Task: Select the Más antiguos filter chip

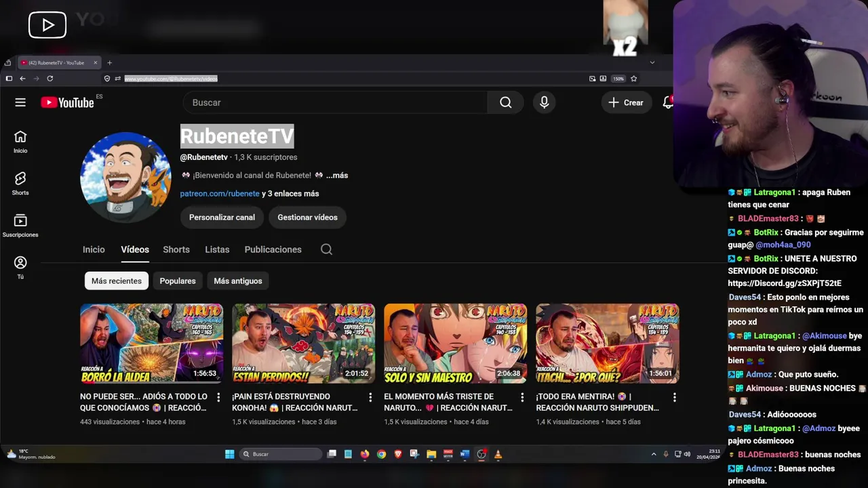Action: (x=238, y=281)
